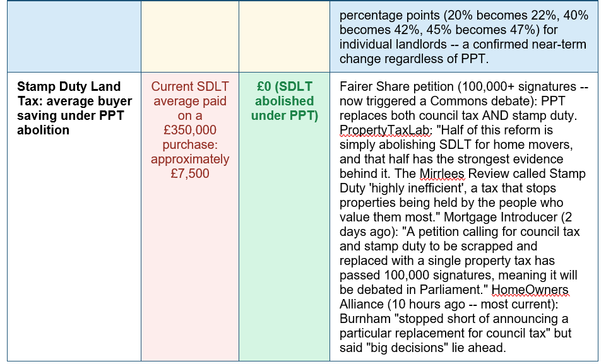
Task: Click the word 'abolition' in the row heading
Action: (44, 130)
